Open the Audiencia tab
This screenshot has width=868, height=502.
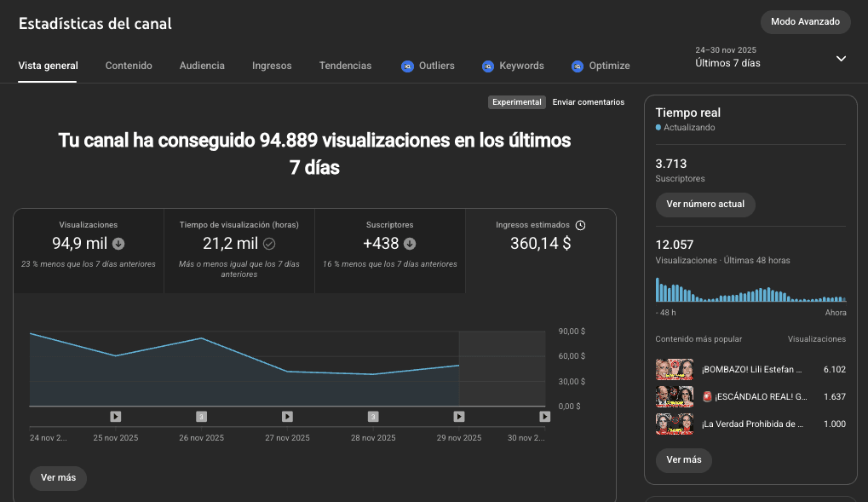(202, 66)
